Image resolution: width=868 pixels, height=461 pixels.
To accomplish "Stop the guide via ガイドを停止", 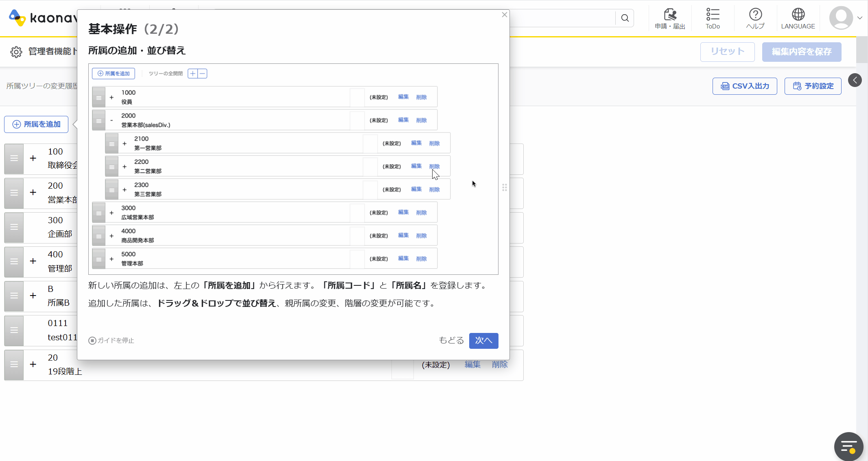I will tap(112, 340).
